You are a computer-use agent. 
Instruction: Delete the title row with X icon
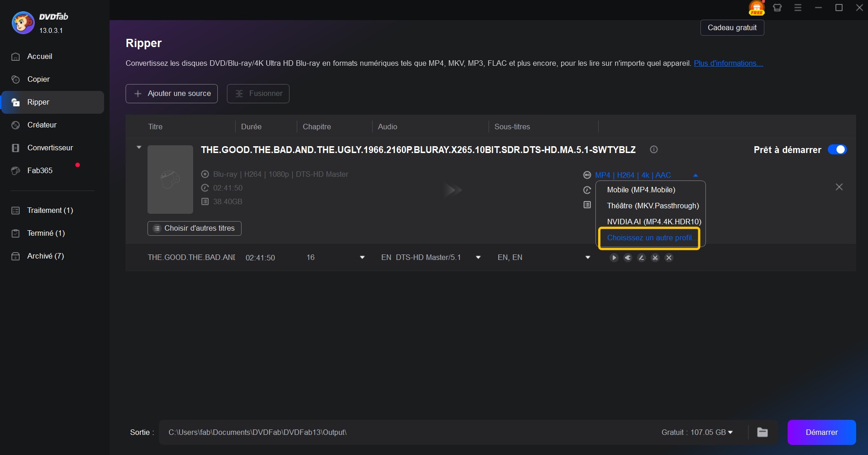click(x=669, y=258)
